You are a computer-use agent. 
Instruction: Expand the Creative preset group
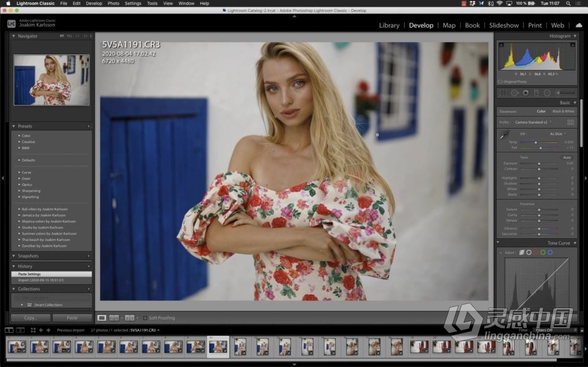[19, 142]
